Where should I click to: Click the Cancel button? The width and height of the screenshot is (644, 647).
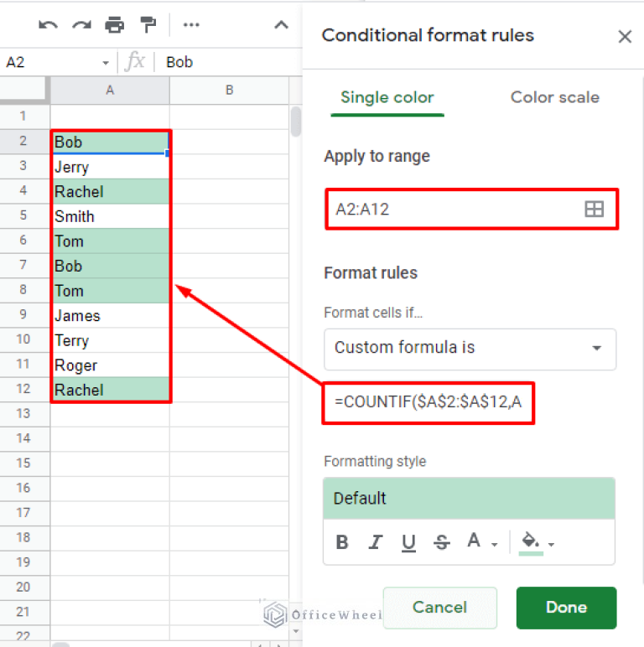click(439, 608)
